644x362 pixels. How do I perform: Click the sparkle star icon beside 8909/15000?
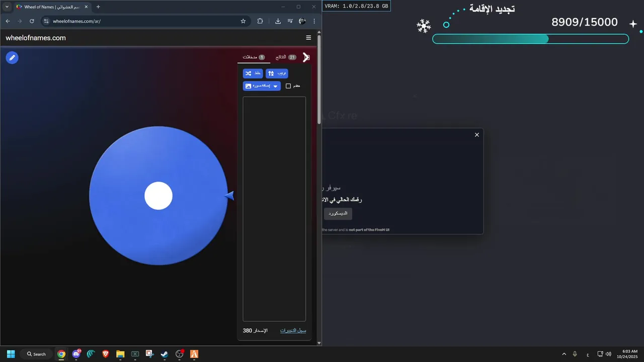tap(633, 24)
